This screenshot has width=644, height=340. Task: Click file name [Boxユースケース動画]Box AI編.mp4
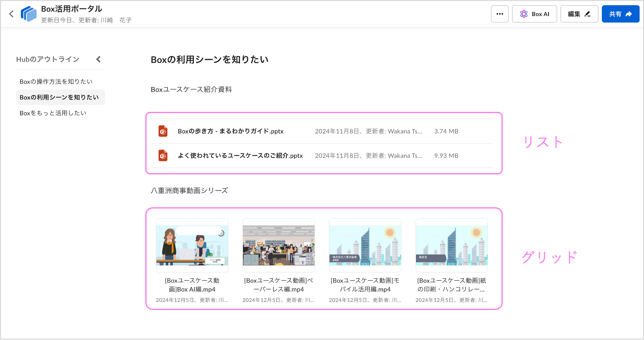click(192, 285)
